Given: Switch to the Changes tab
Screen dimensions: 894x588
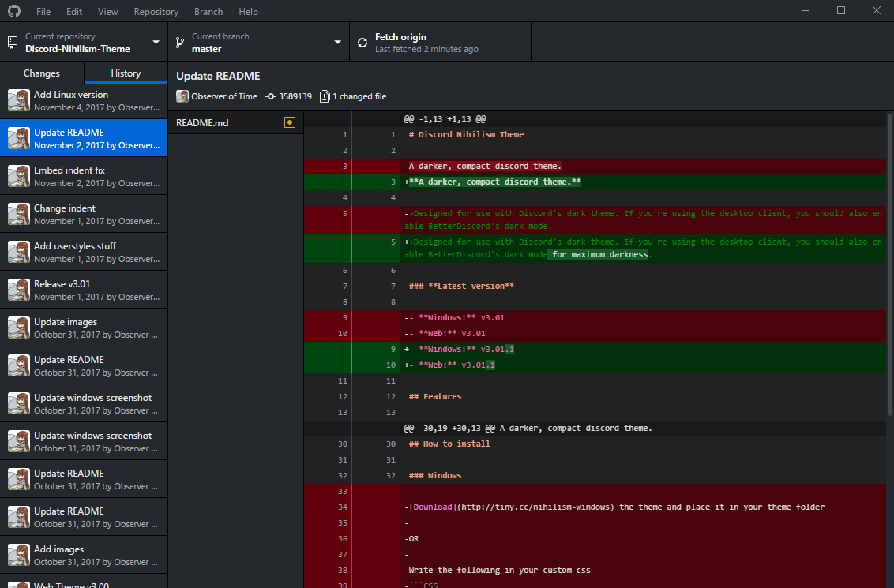Looking at the screenshot, I should pyautogui.click(x=42, y=73).
